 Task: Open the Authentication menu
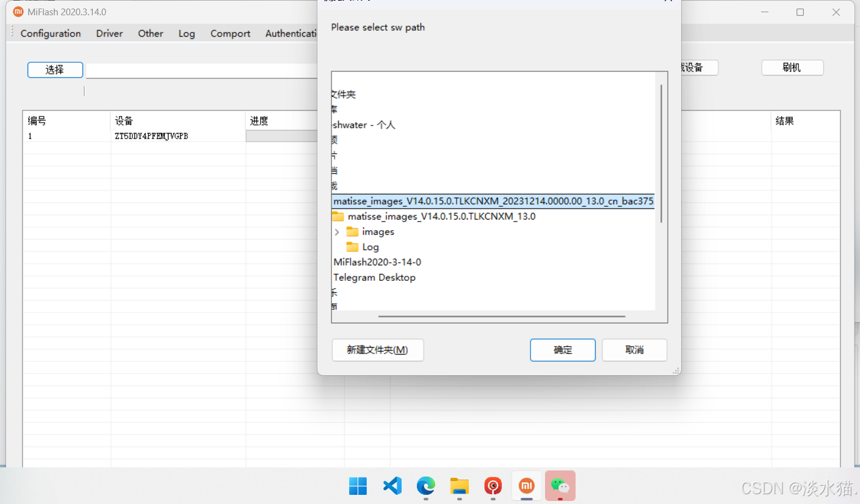coord(292,34)
